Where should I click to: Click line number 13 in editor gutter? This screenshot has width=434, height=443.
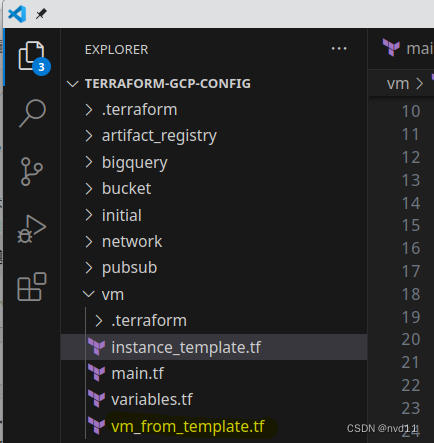tap(411, 180)
